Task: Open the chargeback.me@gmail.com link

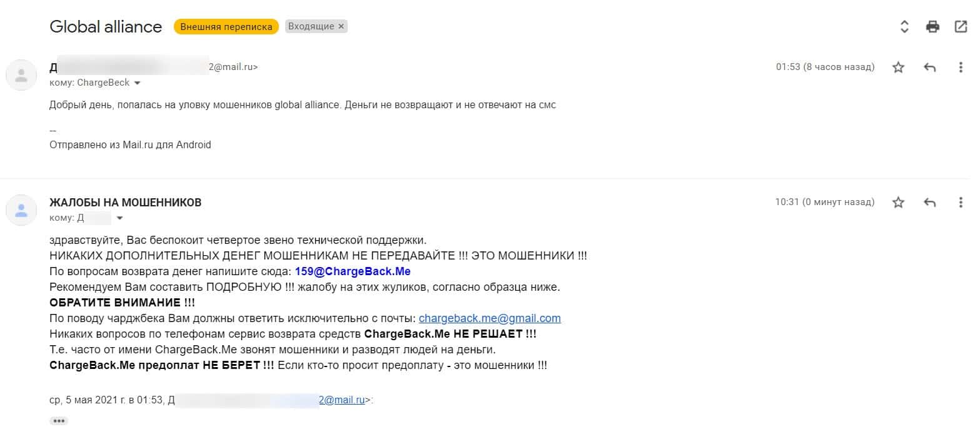Action: coord(490,318)
